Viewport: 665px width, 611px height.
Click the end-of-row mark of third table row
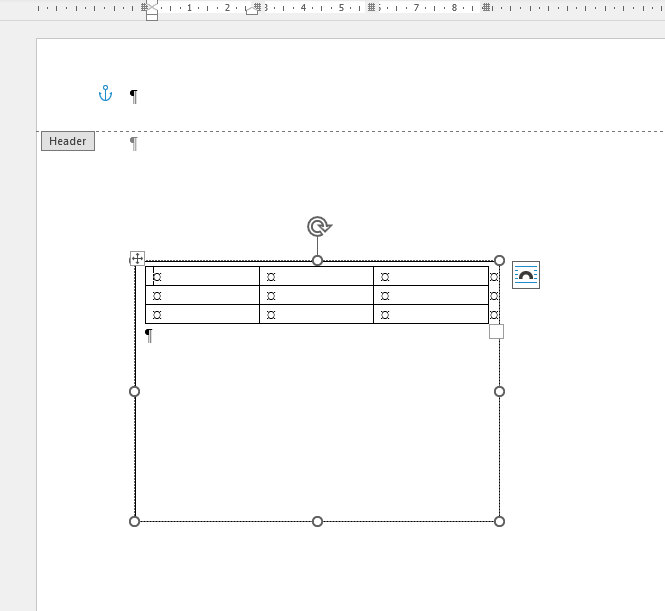pyautogui.click(x=494, y=315)
